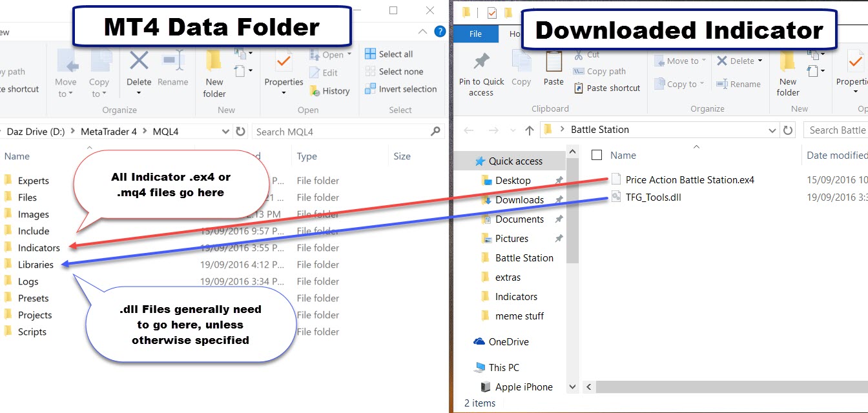
Task: Expand the Open dropdown in MQL4 ribbon
Action: (x=349, y=55)
